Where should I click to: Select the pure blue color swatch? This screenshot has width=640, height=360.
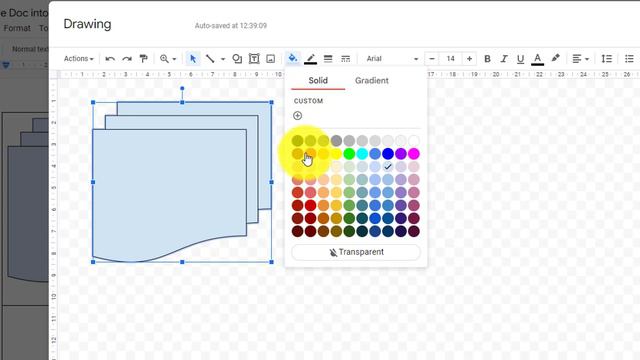[x=388, y=153]
